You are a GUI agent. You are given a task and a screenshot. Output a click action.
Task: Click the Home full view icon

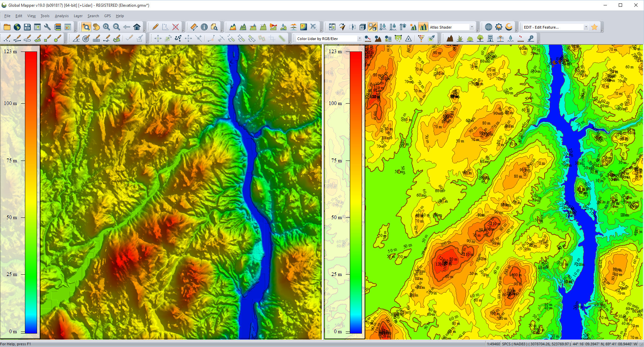[137, 27]
